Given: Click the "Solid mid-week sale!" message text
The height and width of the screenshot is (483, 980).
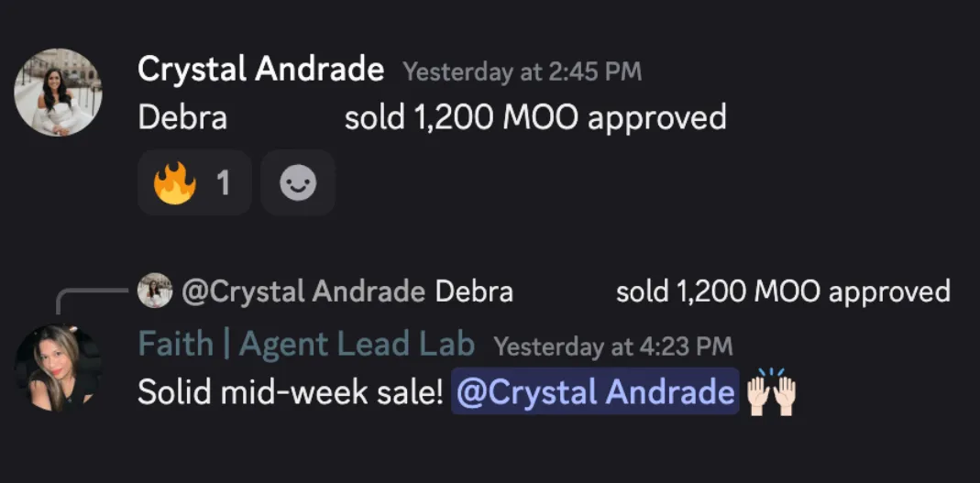Looking at the screenshot, I should click(291, 393).
